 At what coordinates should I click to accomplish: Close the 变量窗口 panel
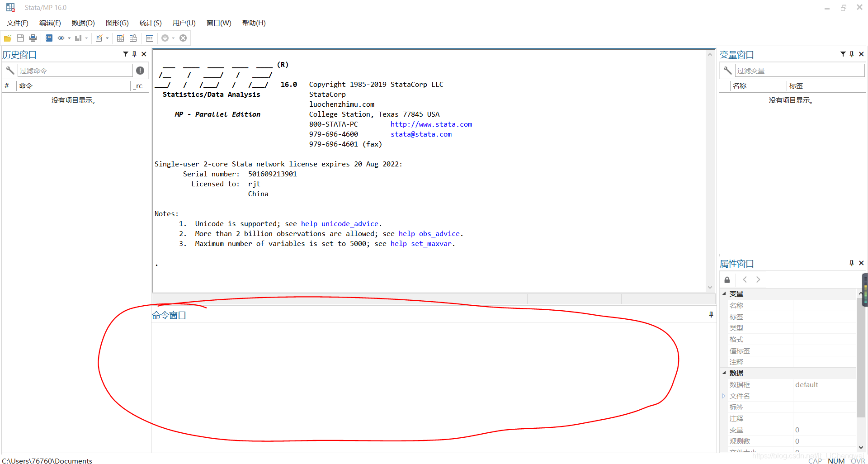[x=861, y=54]
